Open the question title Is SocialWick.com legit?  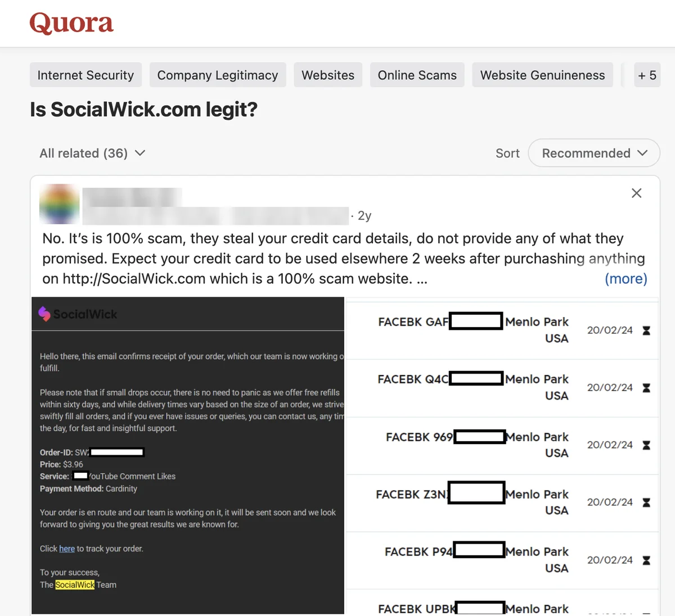144,110
